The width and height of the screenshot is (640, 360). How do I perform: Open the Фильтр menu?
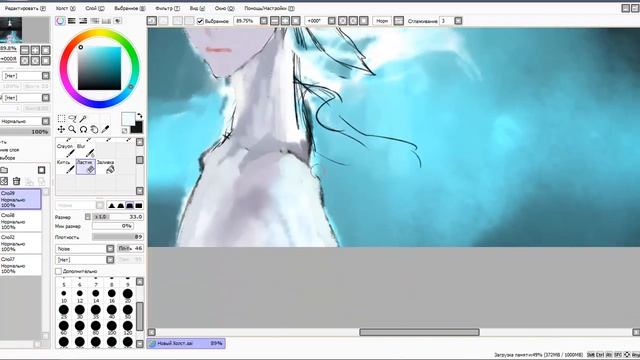tap(167, 8)
